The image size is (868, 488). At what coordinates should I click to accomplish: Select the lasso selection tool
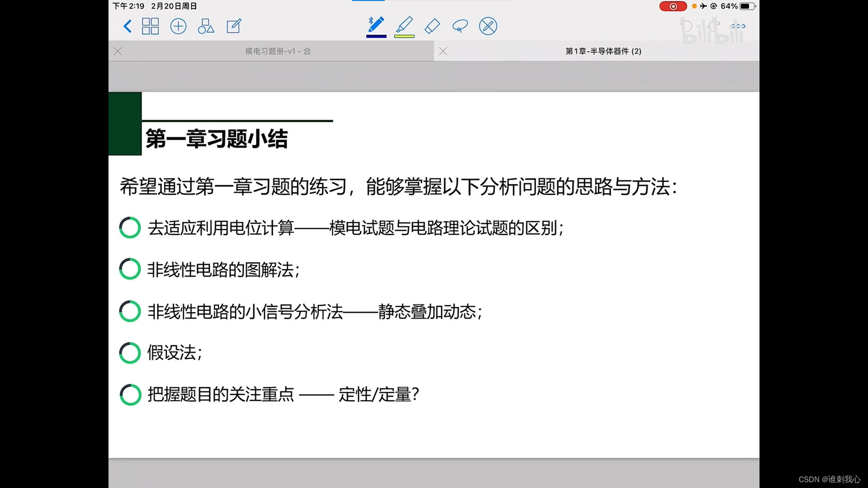(x=460, y=26)
